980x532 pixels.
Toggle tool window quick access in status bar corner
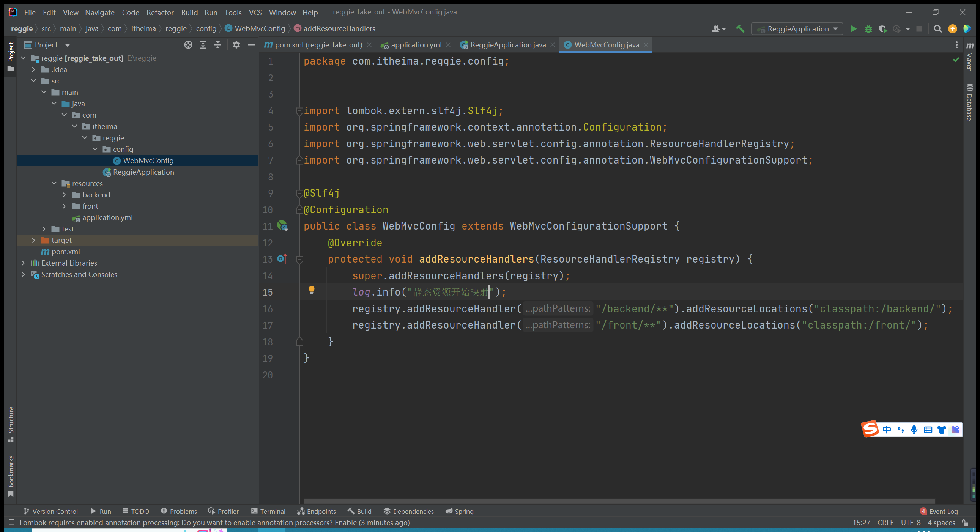[11, 523]
